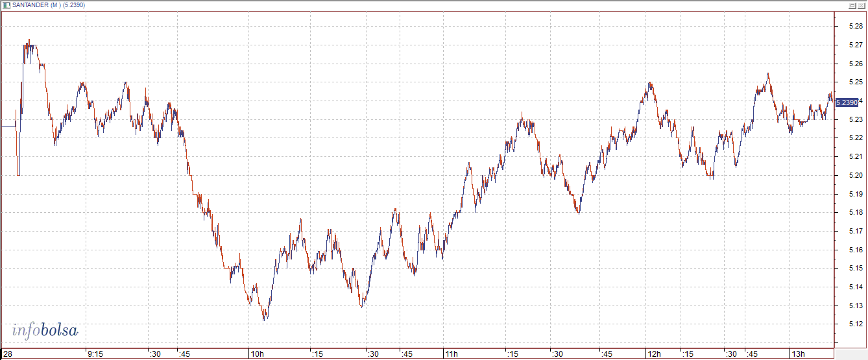The width and height of the screenshot is (868, 360).
Task: Maximize the SANTANDER chart panel
Action: pyautogui.click(x=852, y=5)
